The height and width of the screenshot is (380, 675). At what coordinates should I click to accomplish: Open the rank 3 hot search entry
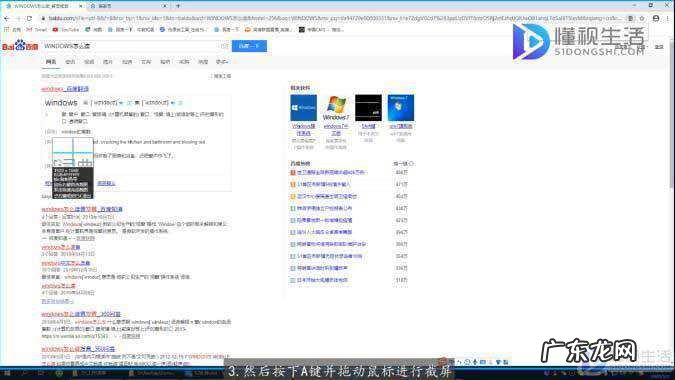(x=327, y=197)
